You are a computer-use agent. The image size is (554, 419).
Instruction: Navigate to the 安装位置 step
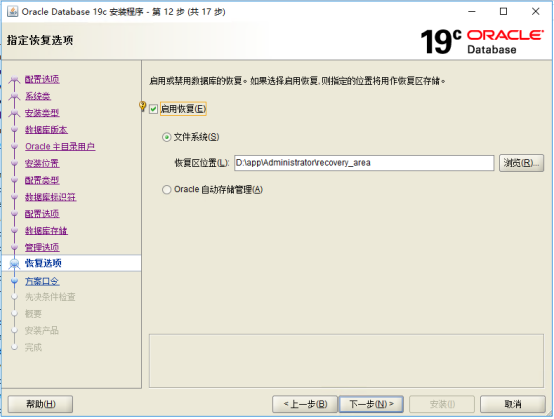[42, 163]
